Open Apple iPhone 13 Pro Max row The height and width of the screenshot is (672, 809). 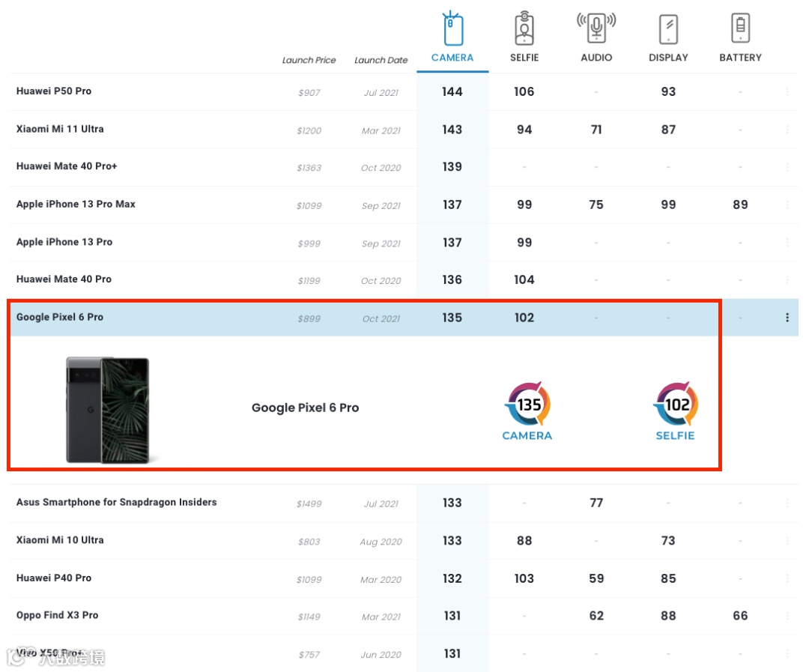click(x=404, y=205)
